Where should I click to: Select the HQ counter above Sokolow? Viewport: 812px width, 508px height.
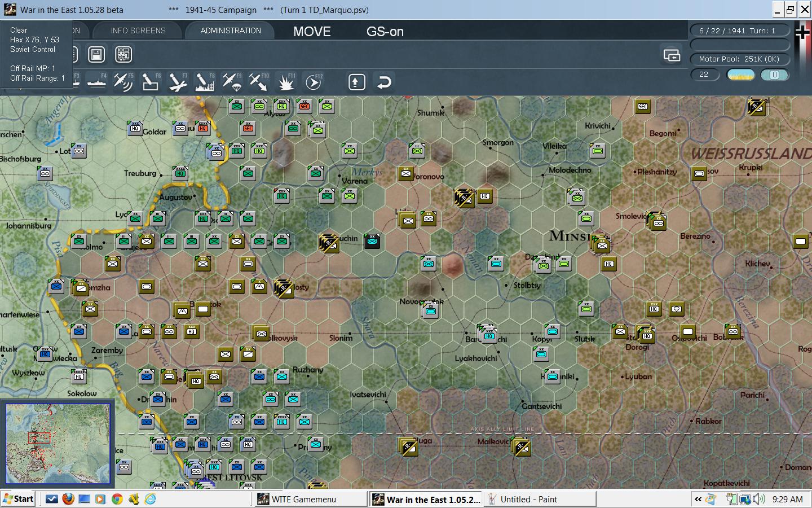click(x=79, y=376)
